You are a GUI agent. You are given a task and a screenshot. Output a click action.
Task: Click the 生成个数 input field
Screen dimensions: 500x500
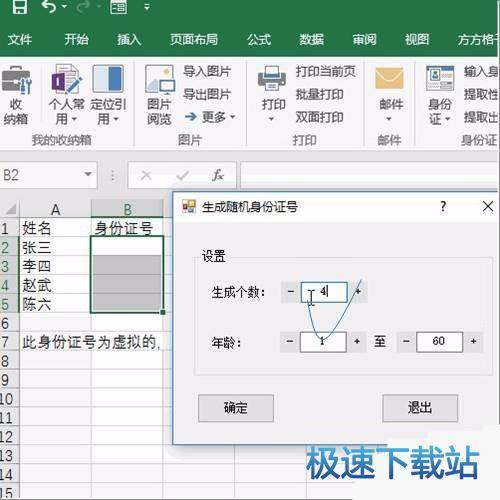[x=324, y=292]
